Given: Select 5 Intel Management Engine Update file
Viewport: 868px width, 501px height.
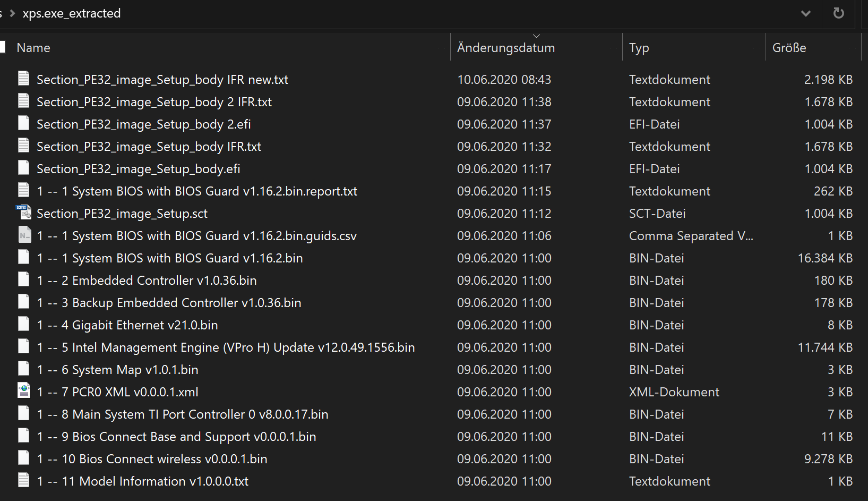Looking at the screenshot, I should (226, 347).
